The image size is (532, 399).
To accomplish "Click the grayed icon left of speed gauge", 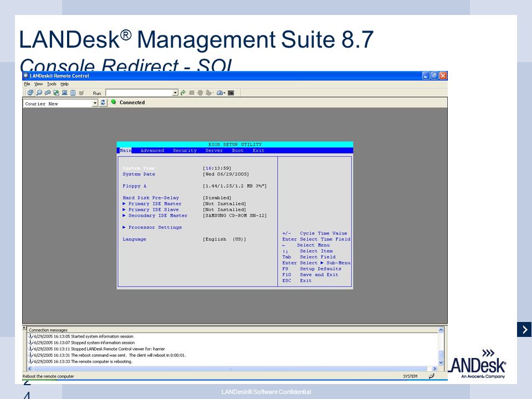I will pyautogui.click(x=208, y=93).
